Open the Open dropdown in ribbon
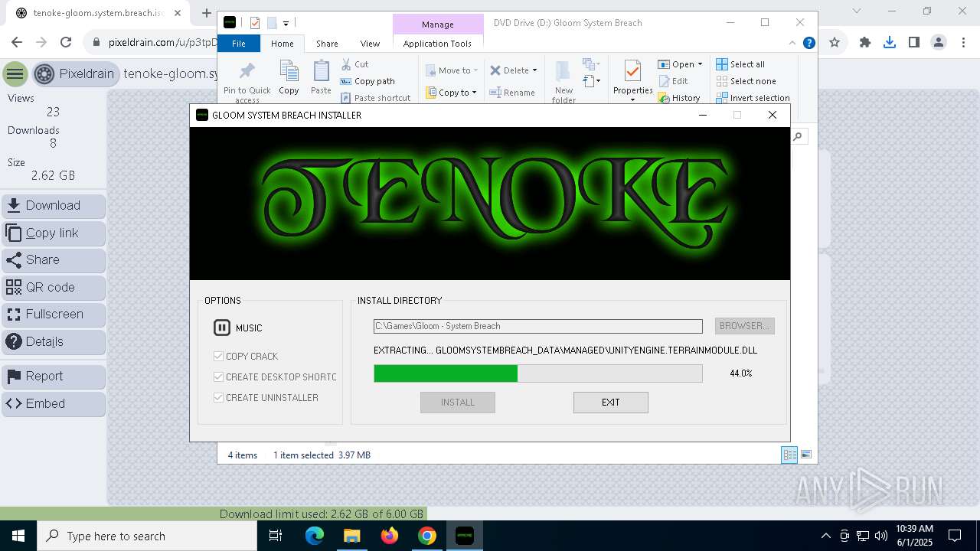This screenshot has width=980, height=551. 680,64
